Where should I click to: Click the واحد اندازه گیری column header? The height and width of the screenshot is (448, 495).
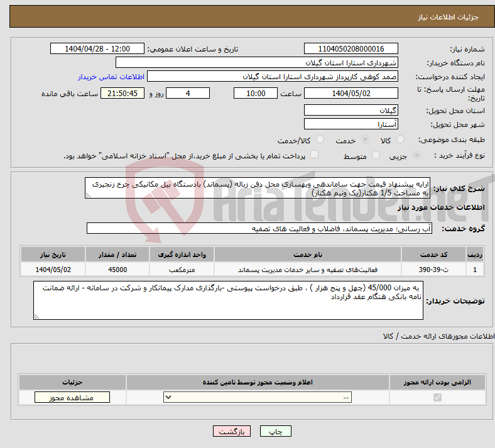click(182, 254)
